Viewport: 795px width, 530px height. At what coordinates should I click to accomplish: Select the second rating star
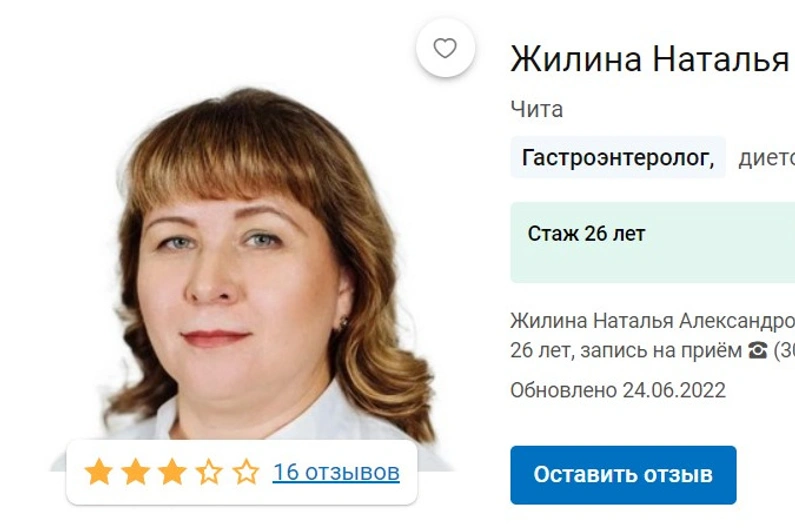(x=136, y=472)
